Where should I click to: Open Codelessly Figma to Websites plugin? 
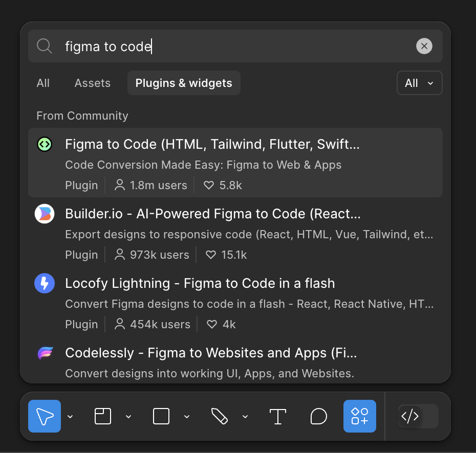click(235, 361)
